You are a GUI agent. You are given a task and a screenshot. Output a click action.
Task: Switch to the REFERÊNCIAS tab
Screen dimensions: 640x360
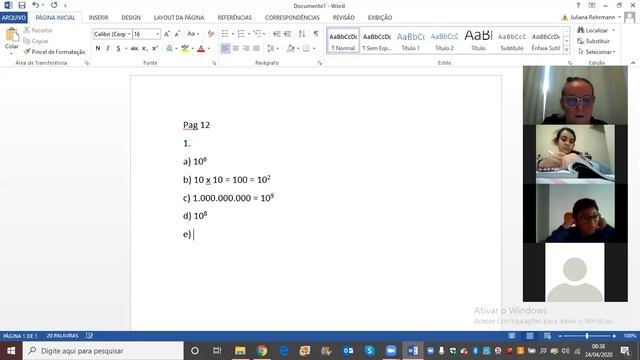235,18
